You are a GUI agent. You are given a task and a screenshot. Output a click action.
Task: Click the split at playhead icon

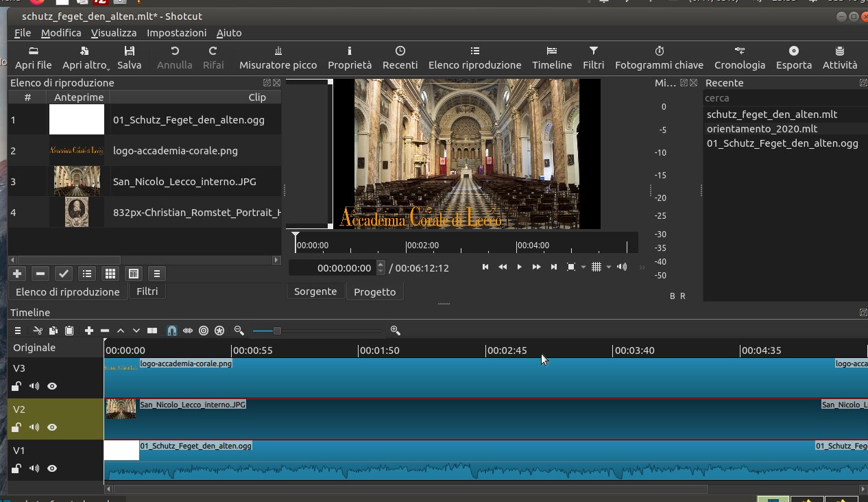[x=152, y=331]
